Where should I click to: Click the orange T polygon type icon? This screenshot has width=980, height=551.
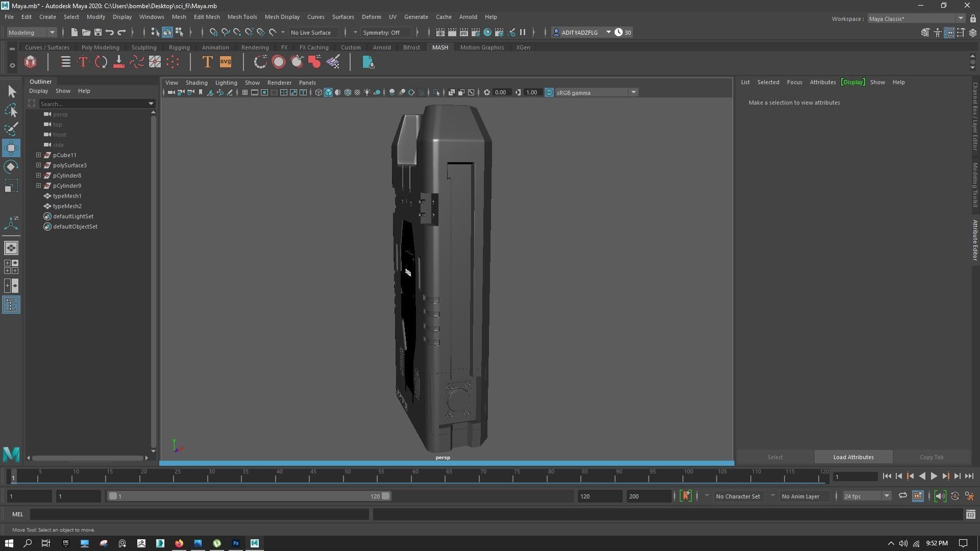point(207,62)
